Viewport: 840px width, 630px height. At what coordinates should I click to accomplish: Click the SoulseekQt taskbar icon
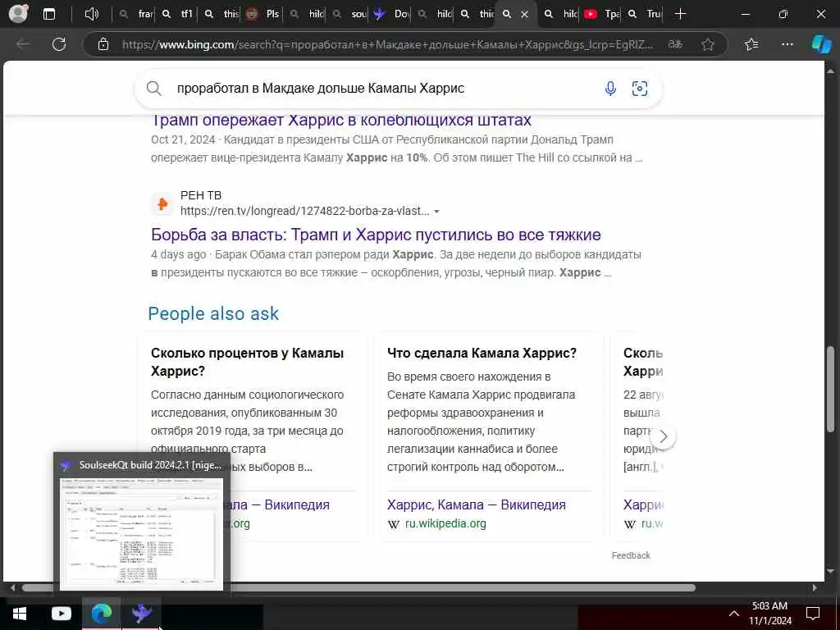tap(141, 614)
